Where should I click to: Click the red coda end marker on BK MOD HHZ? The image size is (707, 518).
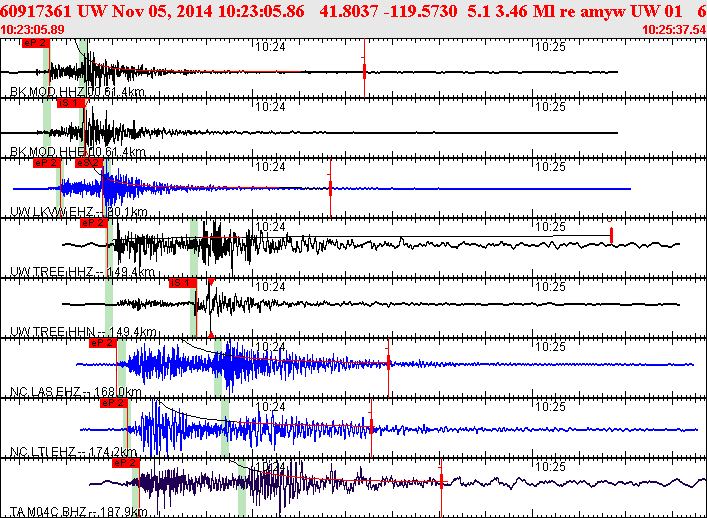pyautogui.click(x=364, y=71)
